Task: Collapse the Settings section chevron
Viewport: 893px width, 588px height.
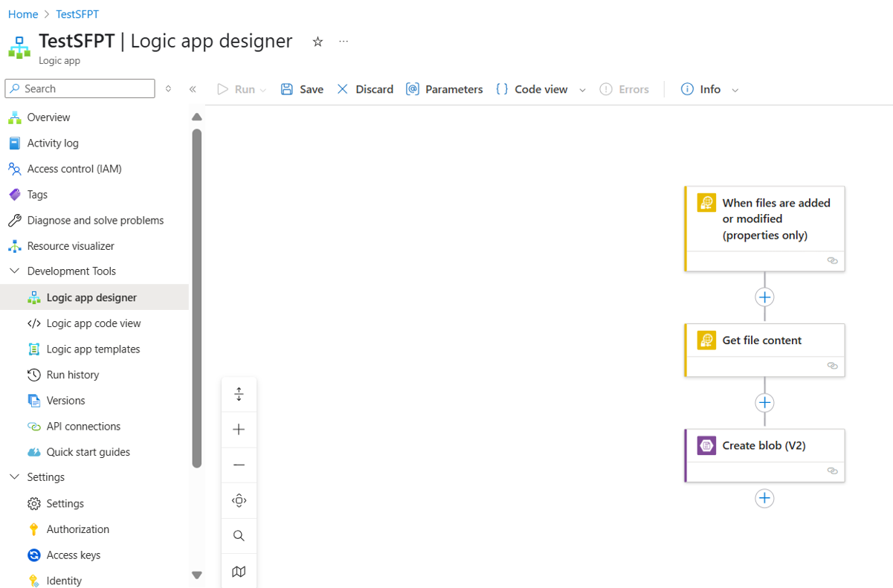Action: pyautogui.click(x=14, y=477)
